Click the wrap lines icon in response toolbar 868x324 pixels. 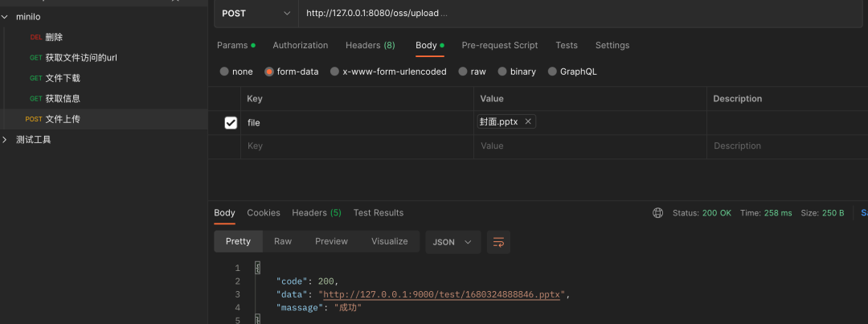(x=498, y=242)
